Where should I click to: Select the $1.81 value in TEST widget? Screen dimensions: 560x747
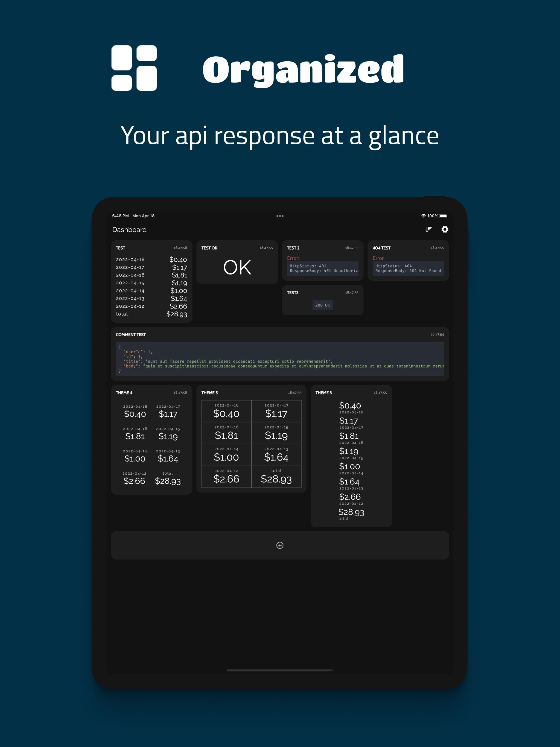coord(179,275)
